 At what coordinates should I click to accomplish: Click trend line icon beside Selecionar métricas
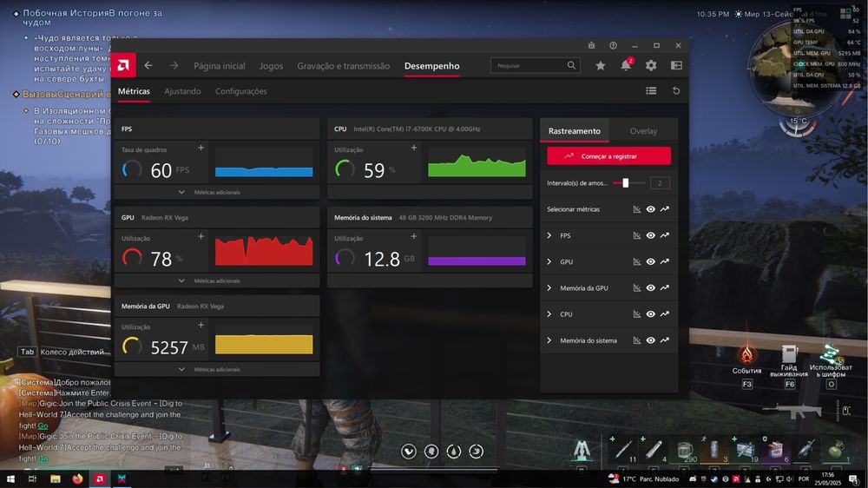coord(664,209)
